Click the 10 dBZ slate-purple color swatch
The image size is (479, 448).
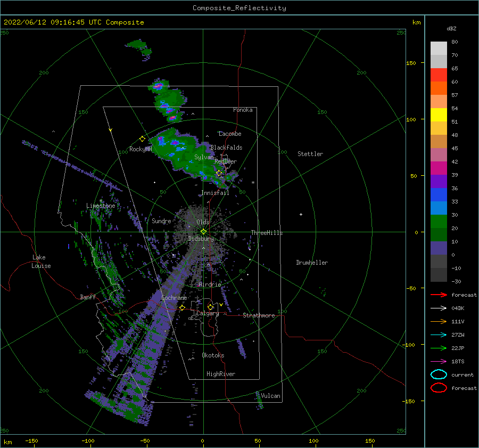pos(439,248)
